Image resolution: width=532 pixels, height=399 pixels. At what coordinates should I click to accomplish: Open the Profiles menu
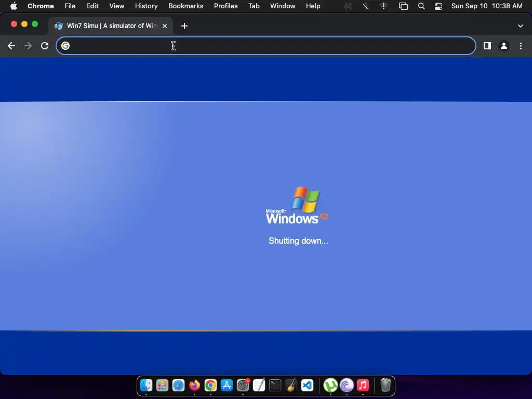[226, 6]
